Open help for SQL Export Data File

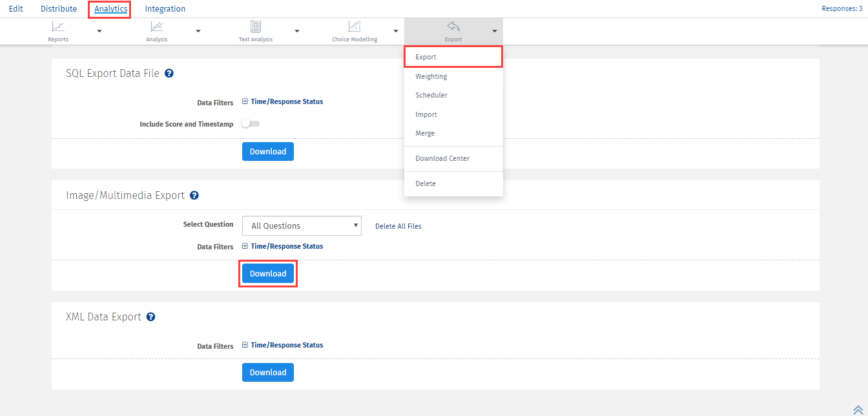(169, 74)
